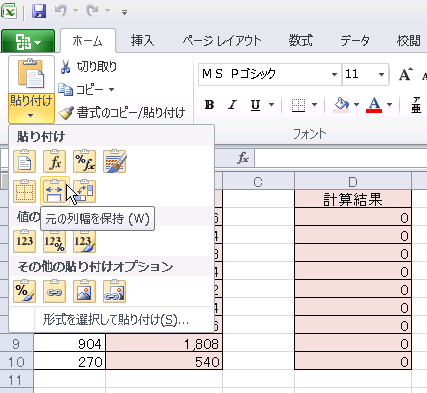
Task: Select the 計算結果 header cell
Action: click(x=353, y=199)
